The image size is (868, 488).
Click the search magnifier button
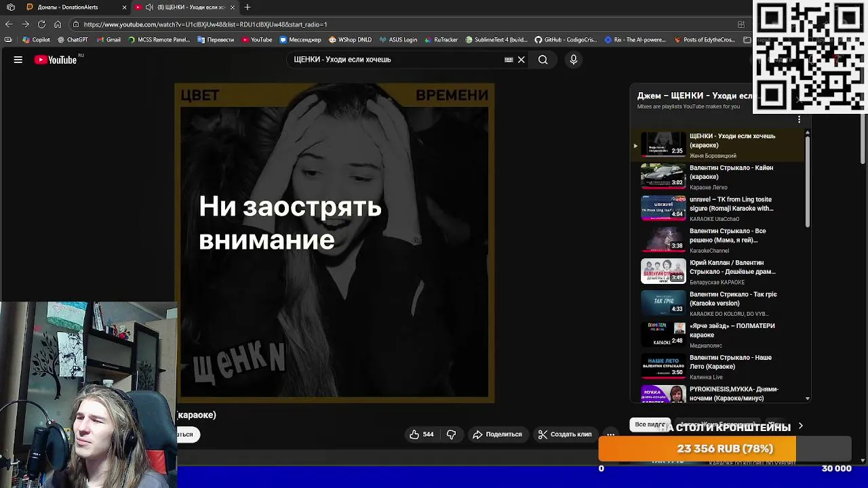point(542,60)
